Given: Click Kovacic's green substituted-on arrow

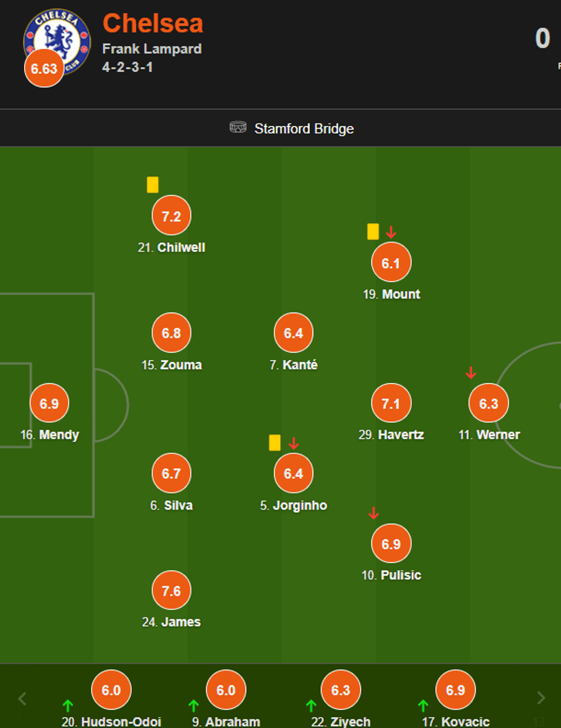Looking at the screenshot, I should pyautogui.click(x=423, y=706).
